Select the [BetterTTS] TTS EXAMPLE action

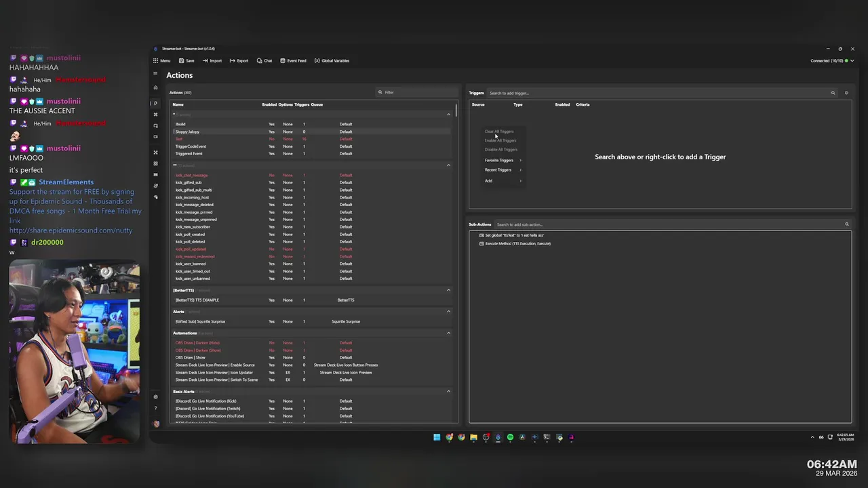click(x=312, y=300)
